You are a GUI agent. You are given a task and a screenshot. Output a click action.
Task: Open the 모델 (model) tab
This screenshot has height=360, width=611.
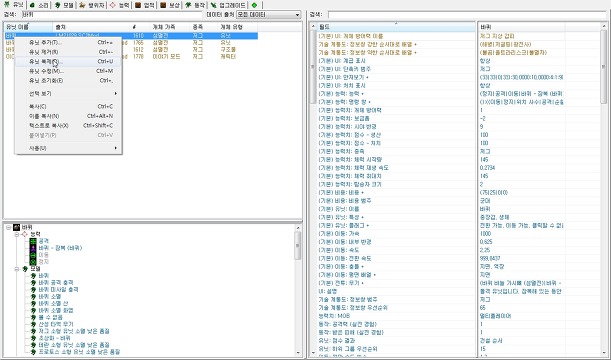[64, 5]
